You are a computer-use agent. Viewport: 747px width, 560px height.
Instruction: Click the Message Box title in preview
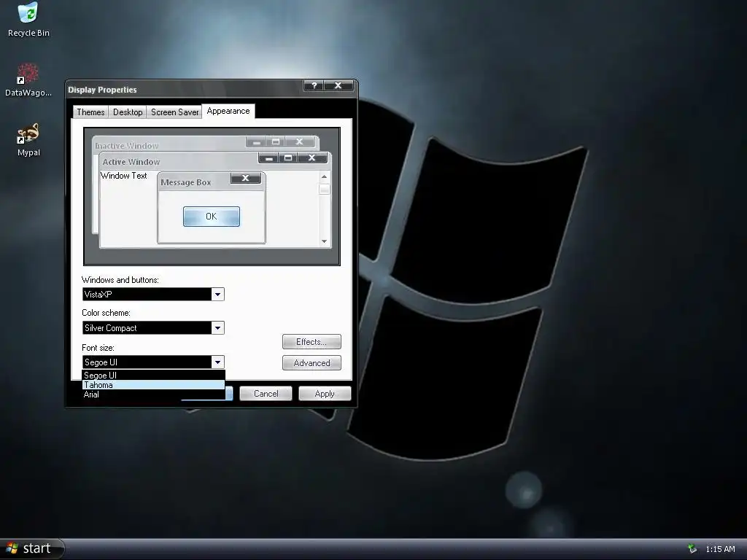click(x=186, y=182)
